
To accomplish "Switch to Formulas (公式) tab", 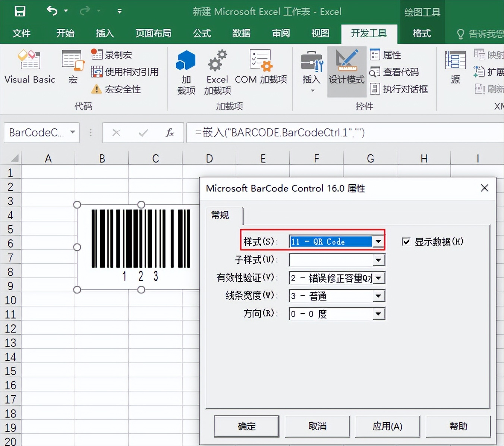I will pyautogui.click(x=202, y=34).
